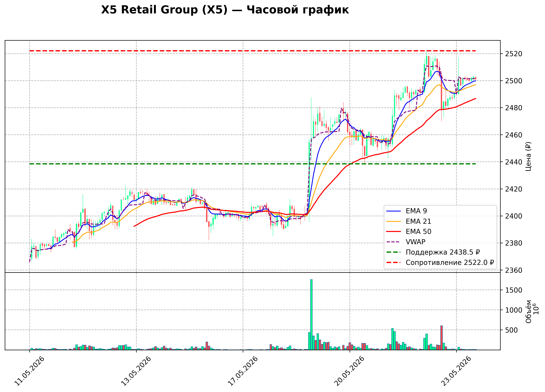Viewport: 545px width, 392px height.
Task: Click the price axis value '2380'
Action: point(514,243)
